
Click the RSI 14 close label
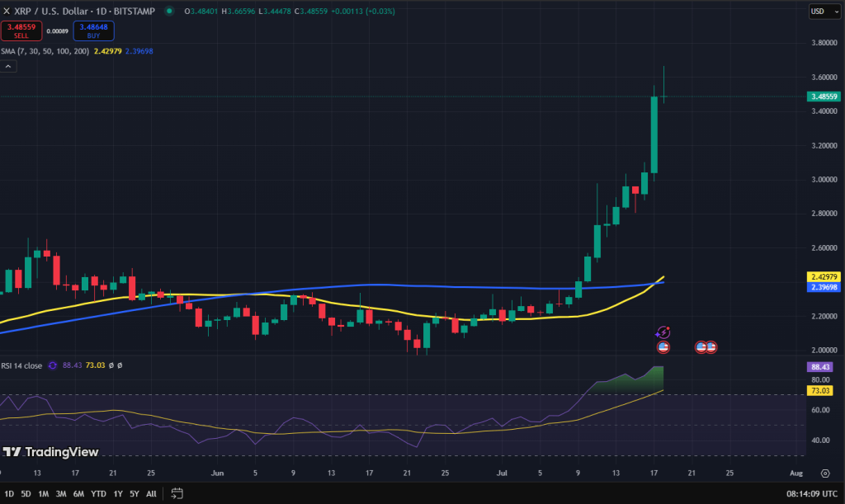[x=21, y=365]
